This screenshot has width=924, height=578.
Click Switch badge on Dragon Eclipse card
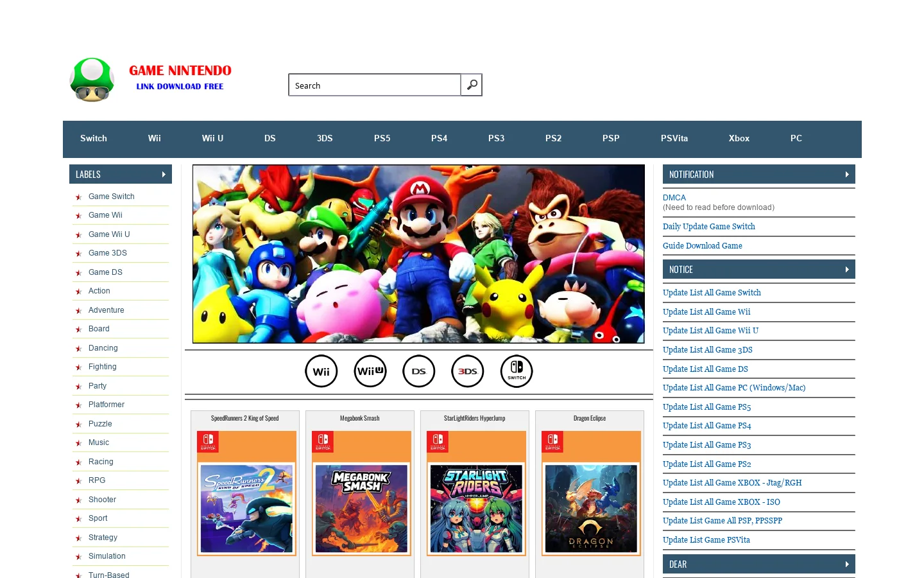(x=552, y=442)
